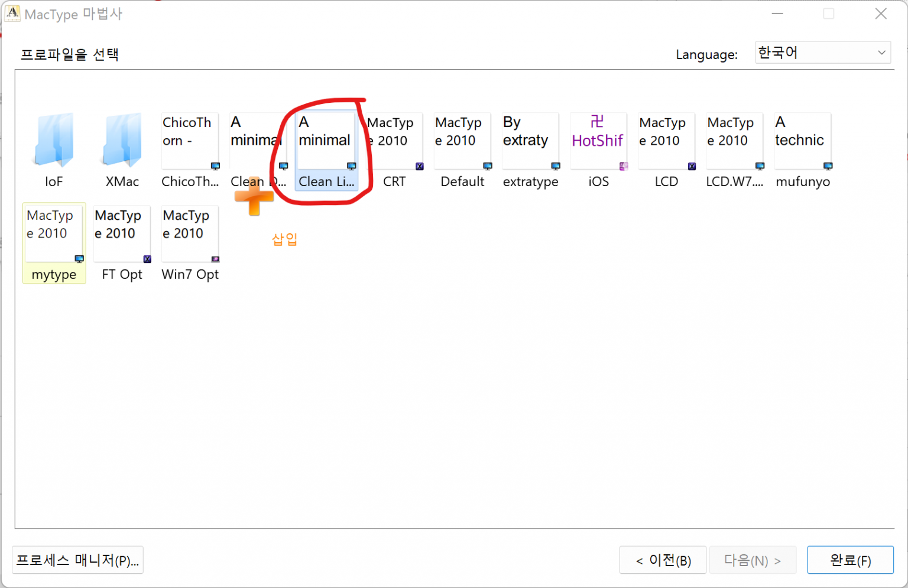Select the LCD.W7 profile icon
The width and height of the screenshot is (908, 588).
coord(735,141)
